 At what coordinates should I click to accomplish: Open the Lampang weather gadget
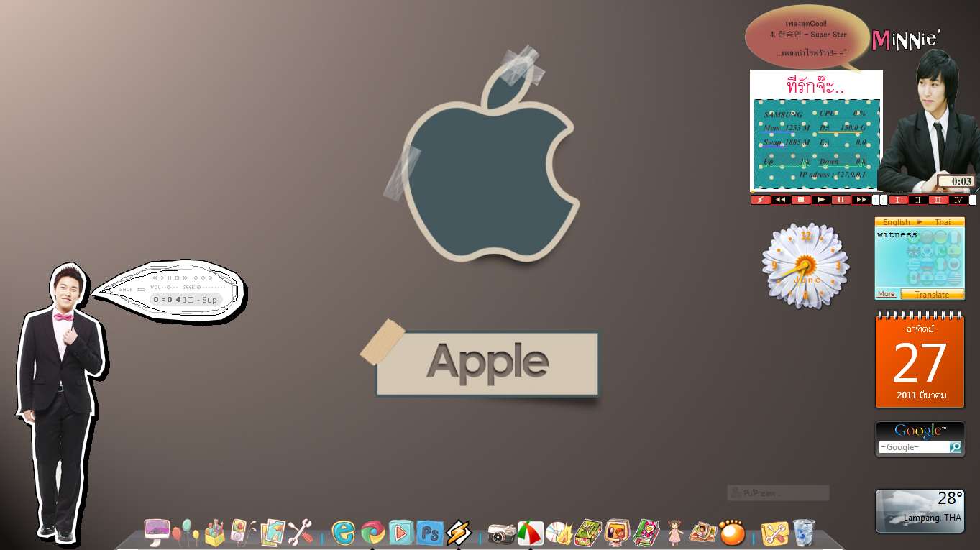click(920, 511)
